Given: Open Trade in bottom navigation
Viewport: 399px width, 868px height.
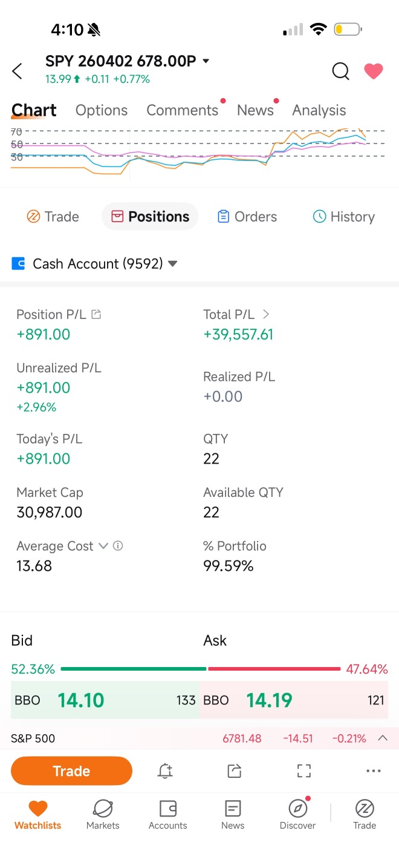Looking at the screenshot, I should pyautogui.click(x=365, y=815).
